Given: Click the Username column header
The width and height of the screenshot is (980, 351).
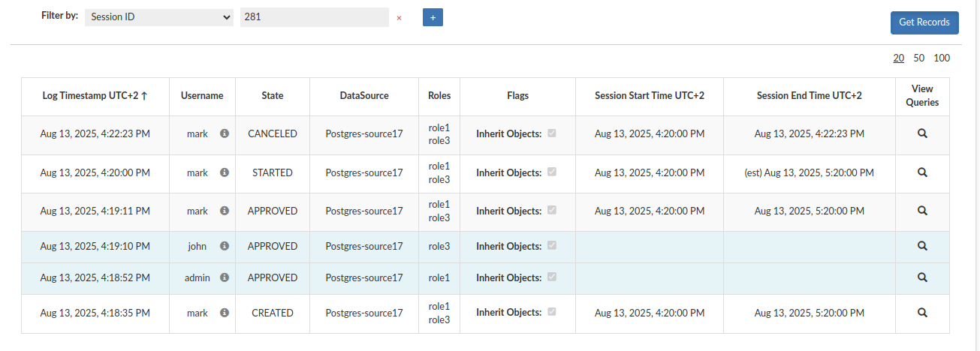Looking at the screenshot, I should [x=202, y=96].
